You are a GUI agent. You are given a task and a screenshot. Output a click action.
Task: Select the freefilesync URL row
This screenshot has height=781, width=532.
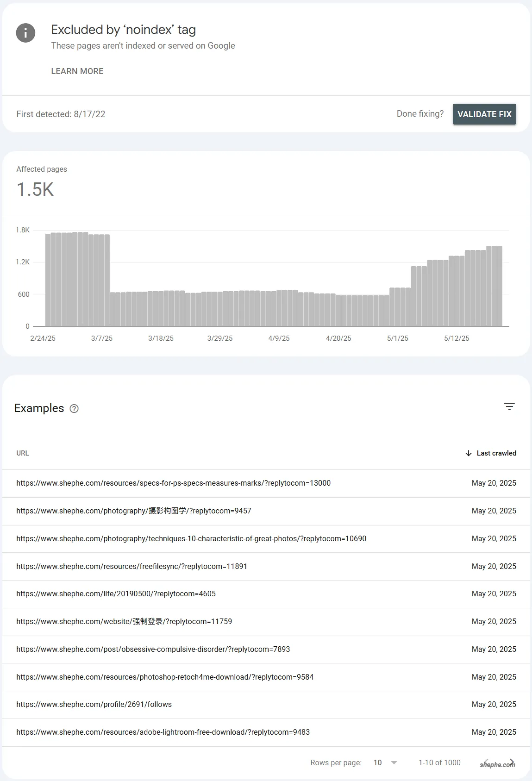pos(131,566)
